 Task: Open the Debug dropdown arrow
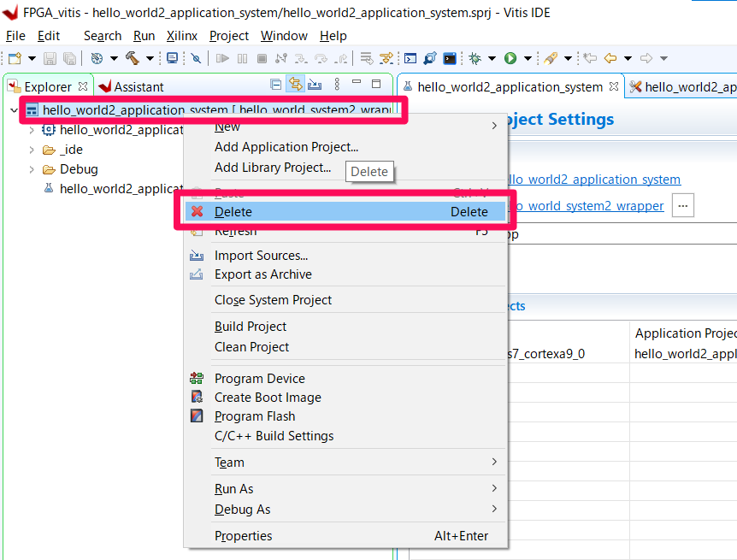[492, 59]
